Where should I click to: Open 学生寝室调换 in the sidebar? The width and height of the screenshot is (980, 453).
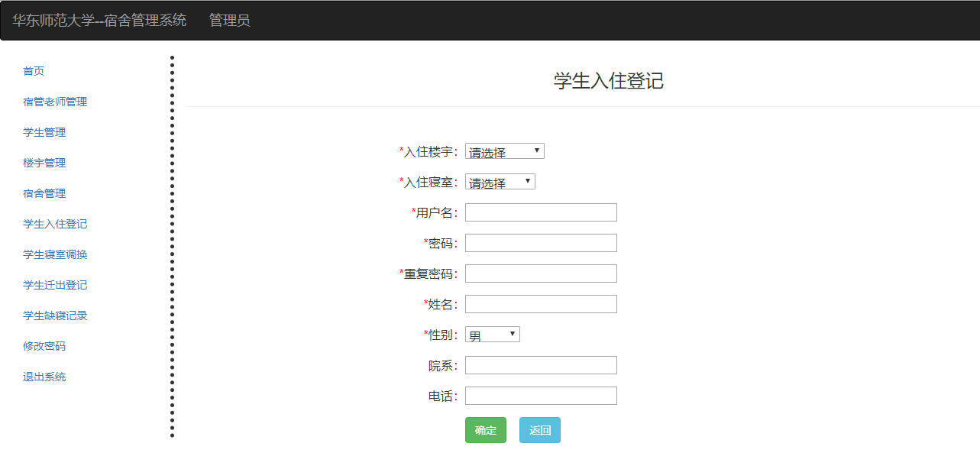pyautogui.click(x=55, y=254)
